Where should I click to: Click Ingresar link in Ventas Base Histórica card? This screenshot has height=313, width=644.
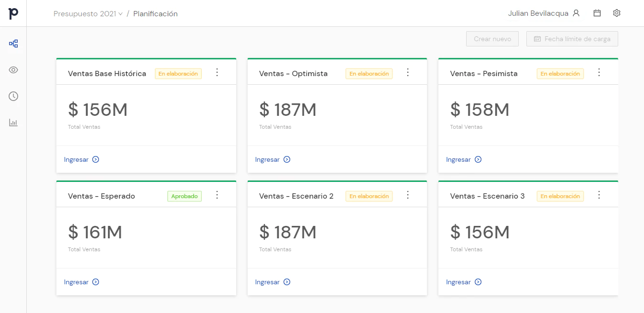pyautogui.click(x=76, y=159)
